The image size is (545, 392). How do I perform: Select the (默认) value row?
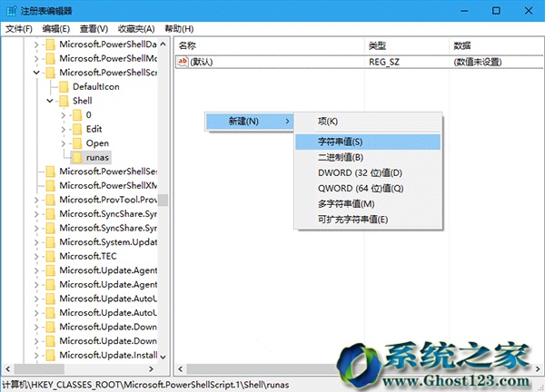(359, 62)
